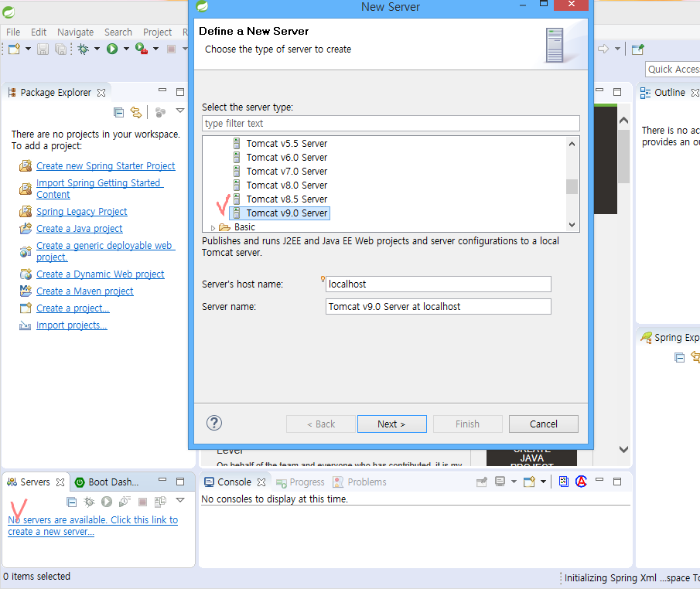Close the Package Explorer tab
Image resolution: width=700 pixels, height=589 pixels.
101,93
